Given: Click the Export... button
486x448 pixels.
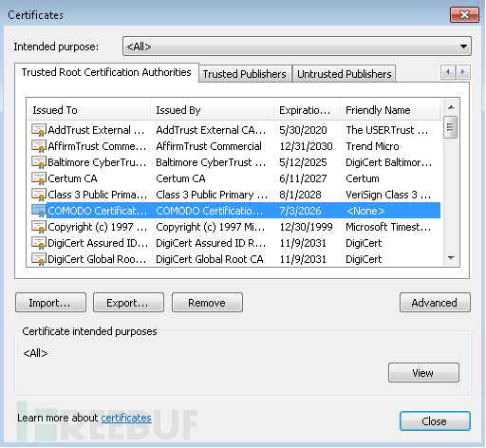Looking at the screenshot, I should click(128, 303).
